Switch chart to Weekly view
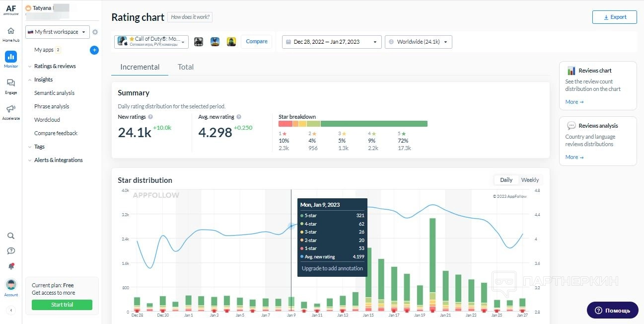This screenshot has height=324, width=644. [530, 180]
